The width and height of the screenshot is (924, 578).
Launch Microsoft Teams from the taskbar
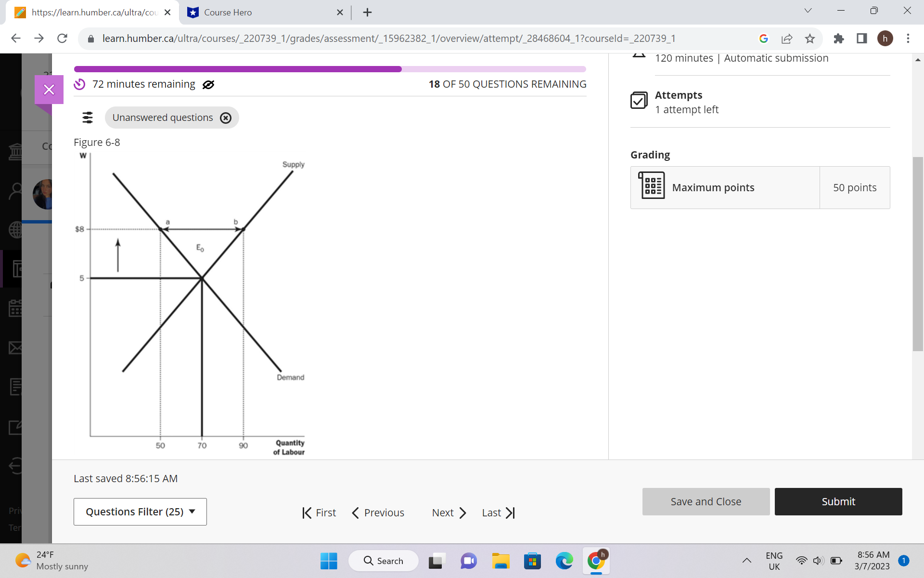coord(468,561)
